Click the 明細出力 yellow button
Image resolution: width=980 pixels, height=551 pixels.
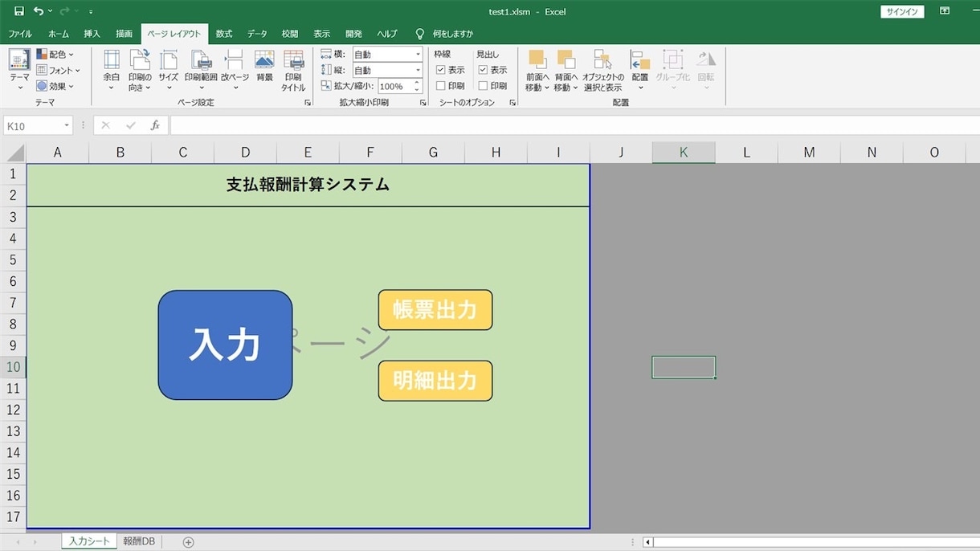point(435,381)
